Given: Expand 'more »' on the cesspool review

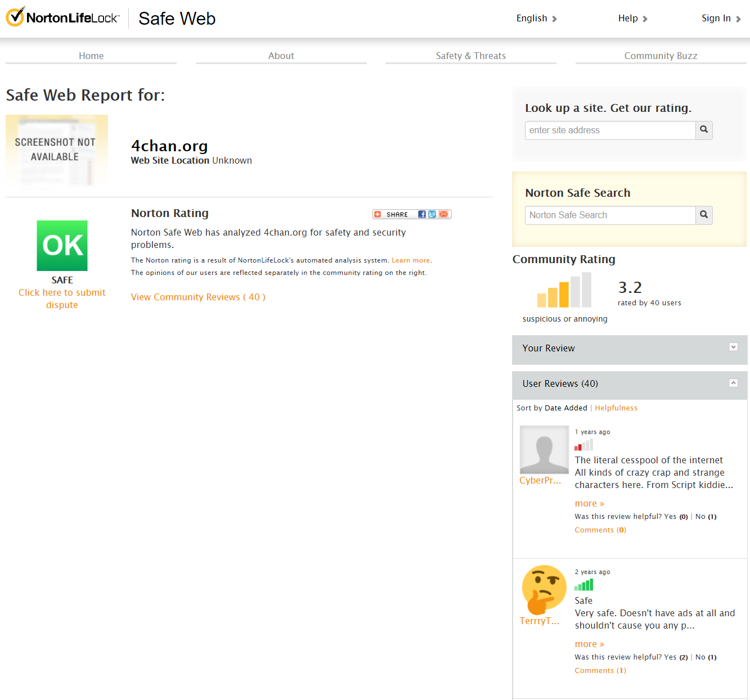Looking at the screenshot, I should coord(590,504).
